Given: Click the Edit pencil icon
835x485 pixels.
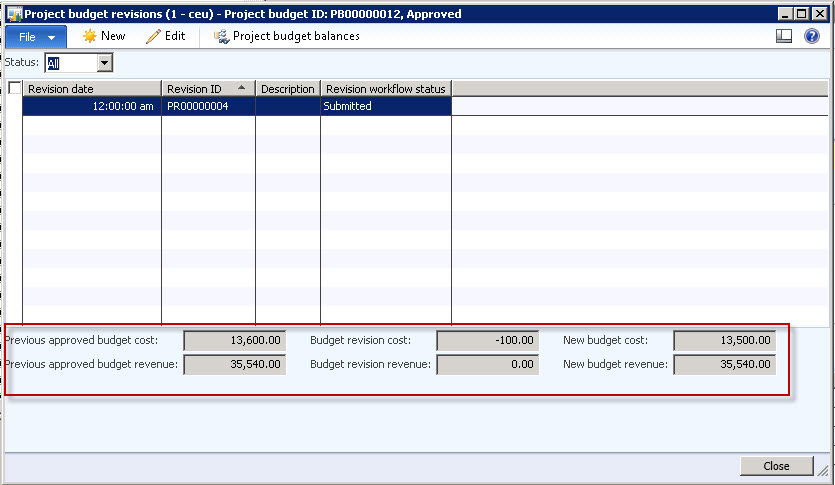Looking at the screenshot, I should [x=153, y=36].
